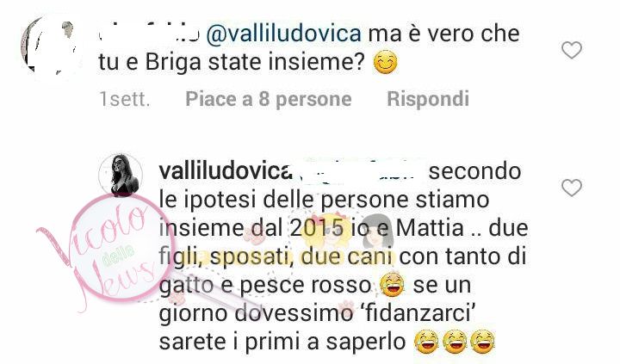Image resolution: width=620 pixels, height=364 pixels.
Task: Click the blurred username of first commenter
Action: [149, 34]
